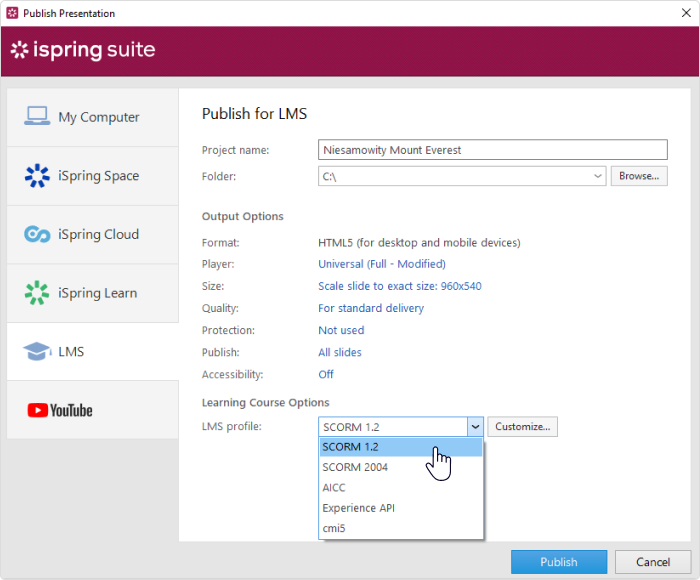Screen dimensions: 700x580
Task: Collapse the LMS profile dropdown arrow
Action: (475, 427)
